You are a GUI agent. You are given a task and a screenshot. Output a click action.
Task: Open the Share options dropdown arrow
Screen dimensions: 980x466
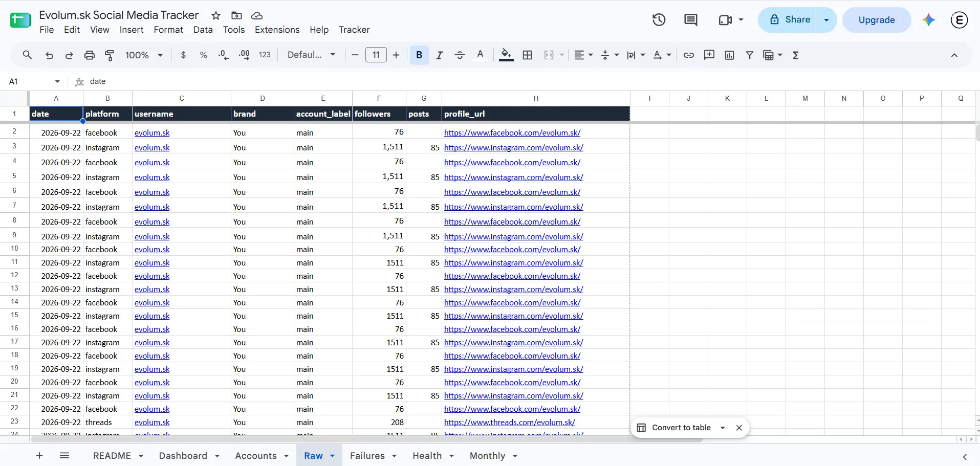coord(826,20)
